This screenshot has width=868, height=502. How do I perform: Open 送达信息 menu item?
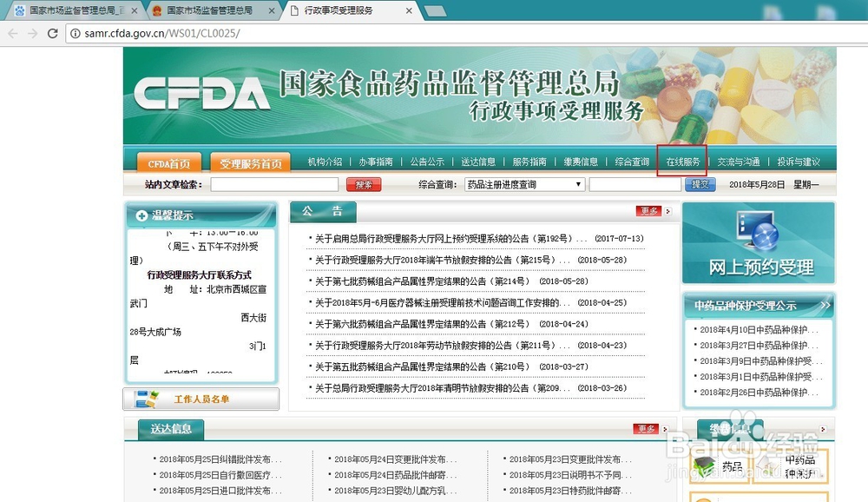[478, 162]
